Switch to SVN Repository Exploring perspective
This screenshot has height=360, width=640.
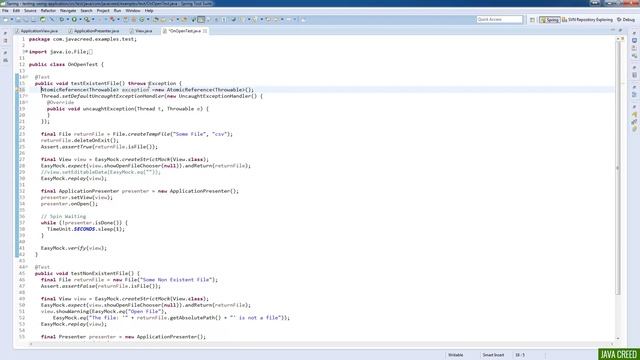587,20
